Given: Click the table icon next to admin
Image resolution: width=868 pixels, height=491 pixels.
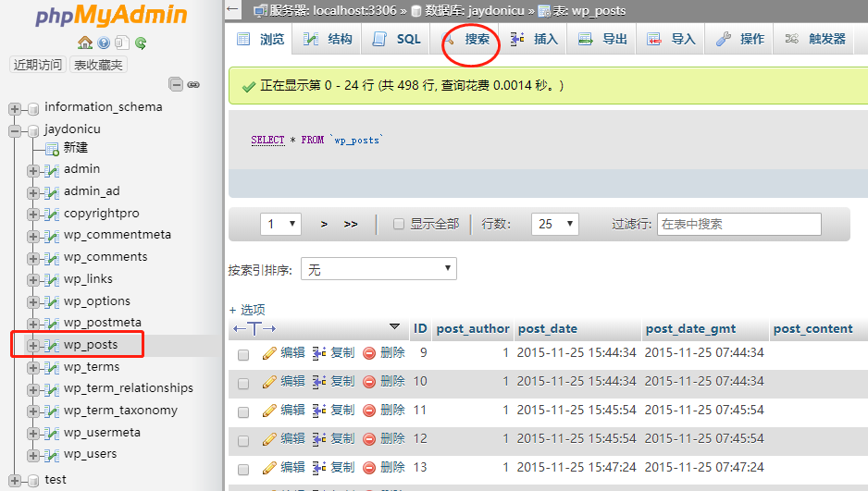Looking at the screenshot, I should (52, 171).
